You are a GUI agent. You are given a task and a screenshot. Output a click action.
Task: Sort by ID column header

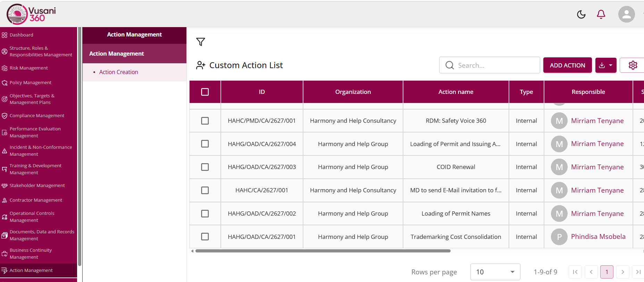262,92
